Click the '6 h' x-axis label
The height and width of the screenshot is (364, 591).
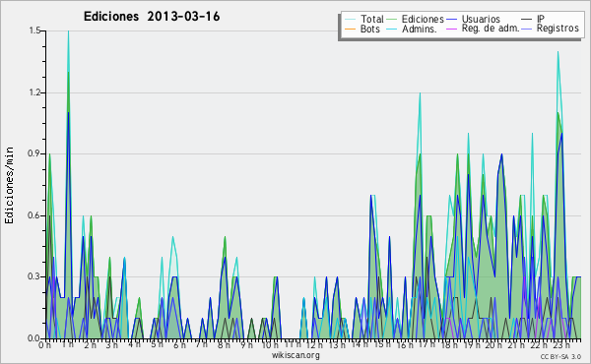pos(179,345)
